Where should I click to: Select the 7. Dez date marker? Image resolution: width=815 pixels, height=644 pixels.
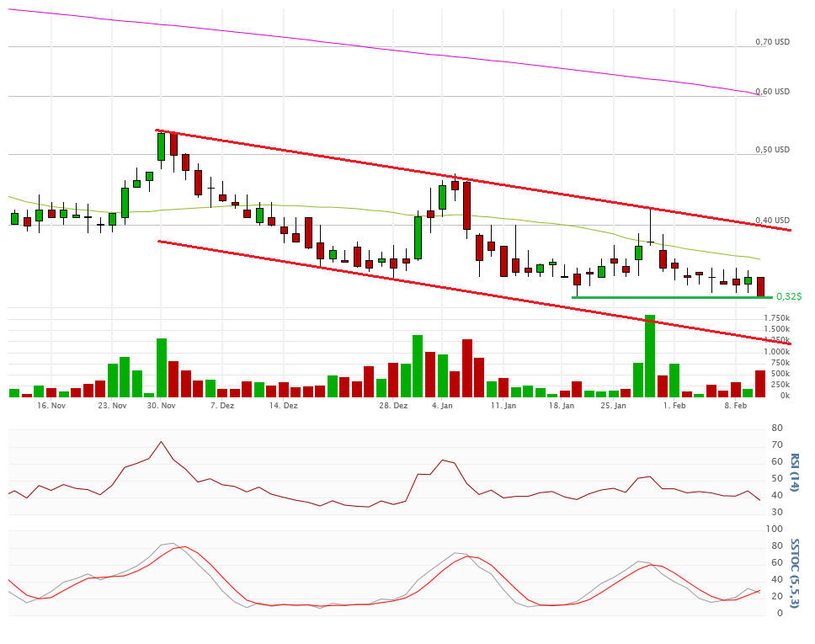[x=222, y=406]
